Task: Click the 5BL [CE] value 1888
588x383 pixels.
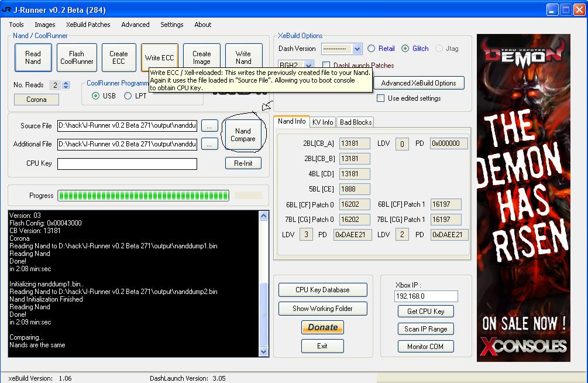Action: click(x=355, y=189)
